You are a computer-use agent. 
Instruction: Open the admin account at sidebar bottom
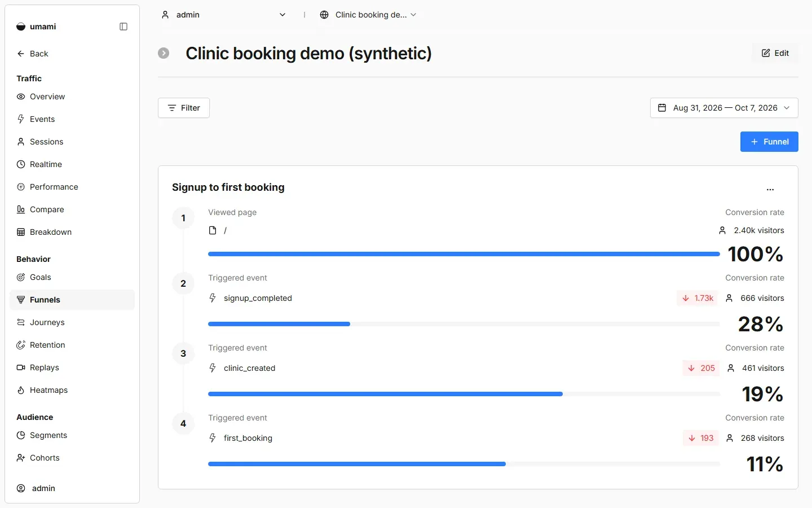(72, 488)
